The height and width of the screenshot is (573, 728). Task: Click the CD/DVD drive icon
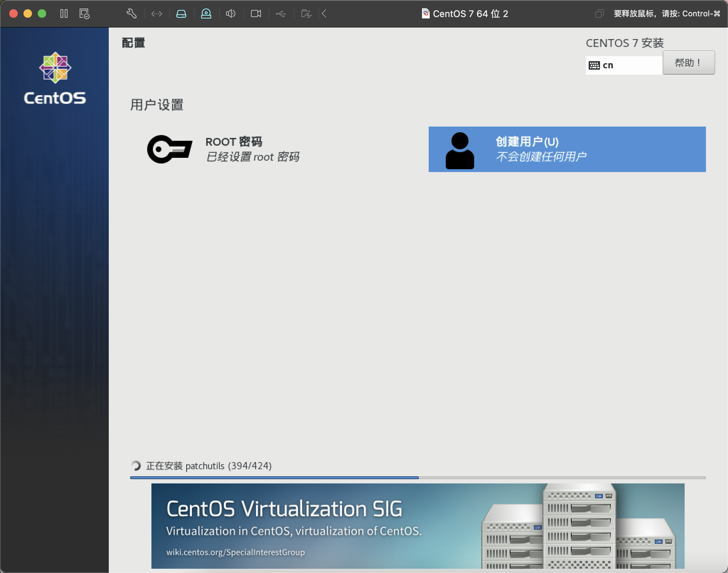206,14
